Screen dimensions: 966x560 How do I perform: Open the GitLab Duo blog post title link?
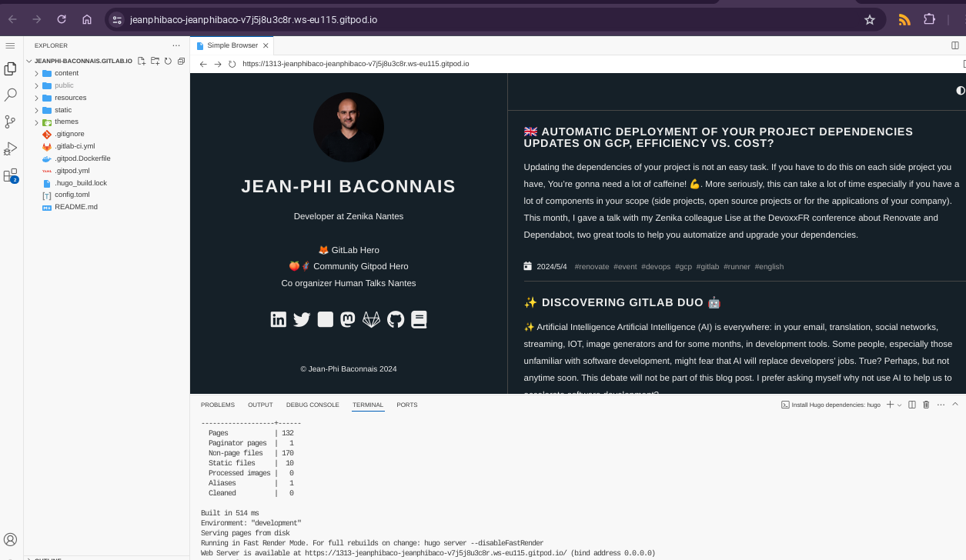(x=622, y=302)
